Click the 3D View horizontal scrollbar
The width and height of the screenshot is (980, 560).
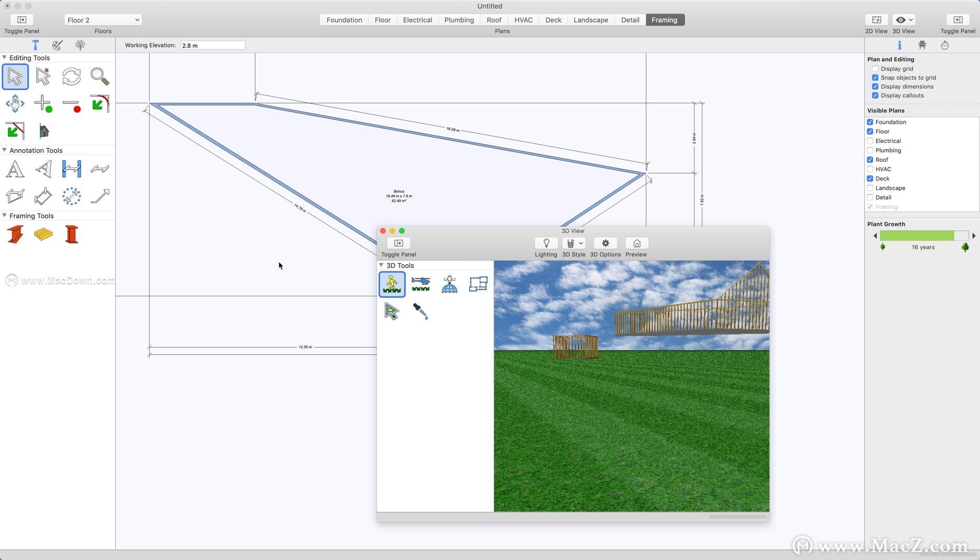click(x=738, y=517)
